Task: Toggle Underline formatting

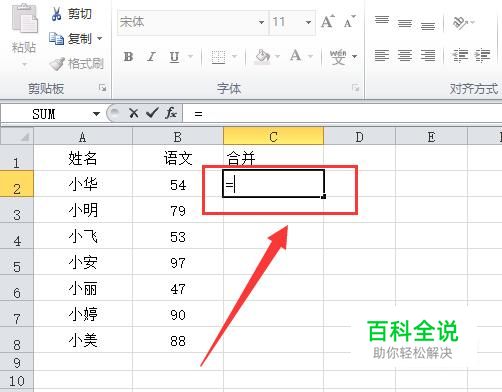Action: pyautogui.click(x=174, y=57)
